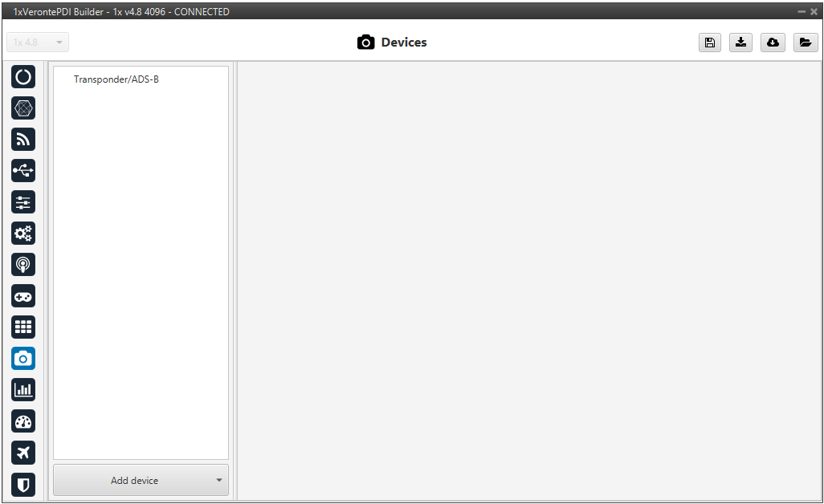The image size is (824, 504).
Task: Open the podcast broadcast sidebar icon
Action: [23, 265]
